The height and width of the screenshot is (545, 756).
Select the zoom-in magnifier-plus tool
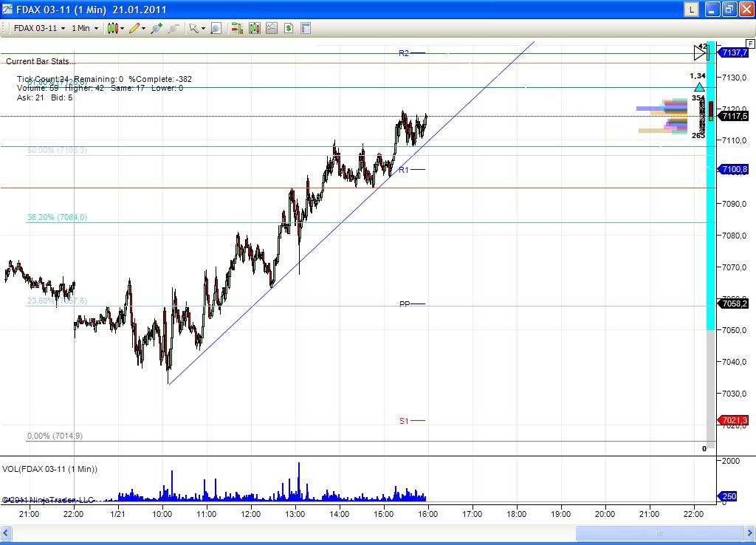pos(156,28)
